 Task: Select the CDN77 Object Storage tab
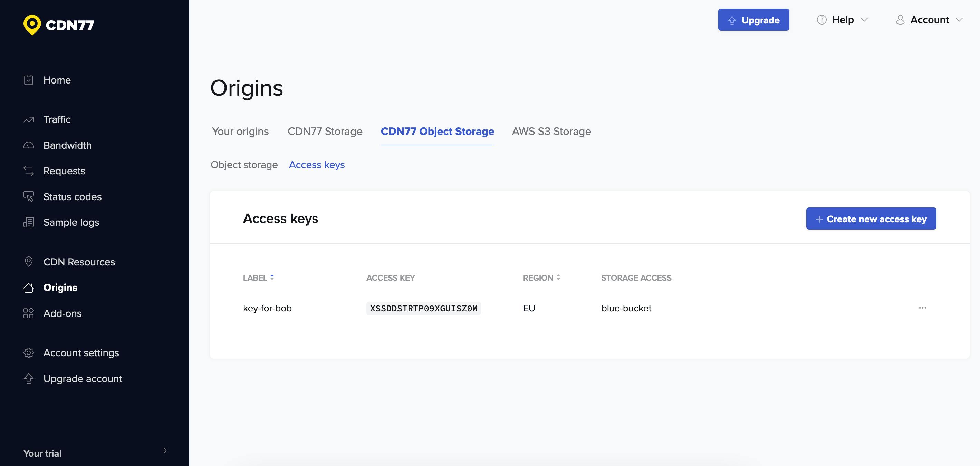(437, 131)
